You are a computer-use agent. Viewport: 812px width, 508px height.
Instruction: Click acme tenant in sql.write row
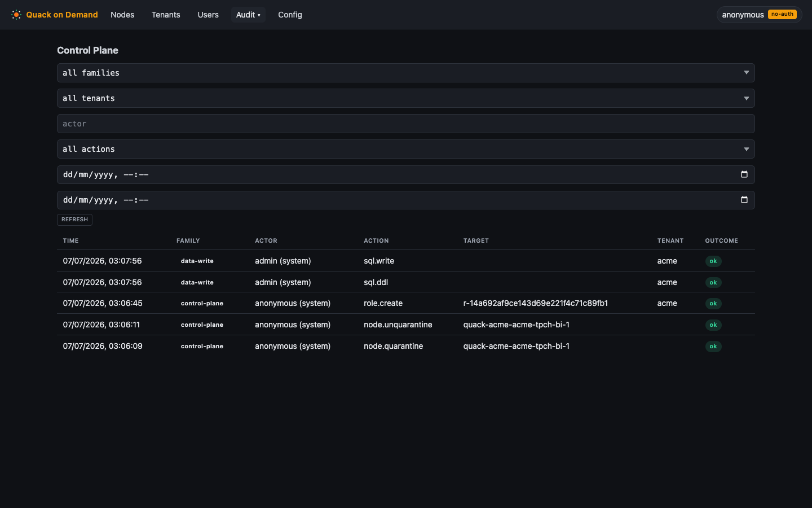click(667, 261)
